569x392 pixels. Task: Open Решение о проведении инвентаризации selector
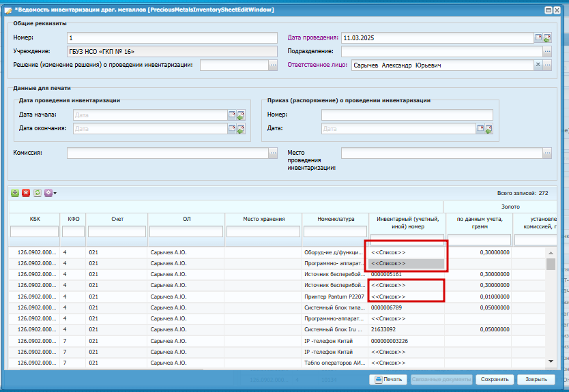[x=274, y=65]
